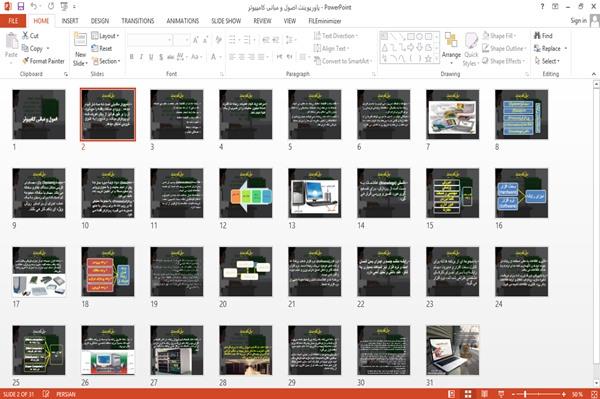The height and width of the screenshot is (399, 600).
Task: Decrease the font size
Action: [x=206, y=39]
